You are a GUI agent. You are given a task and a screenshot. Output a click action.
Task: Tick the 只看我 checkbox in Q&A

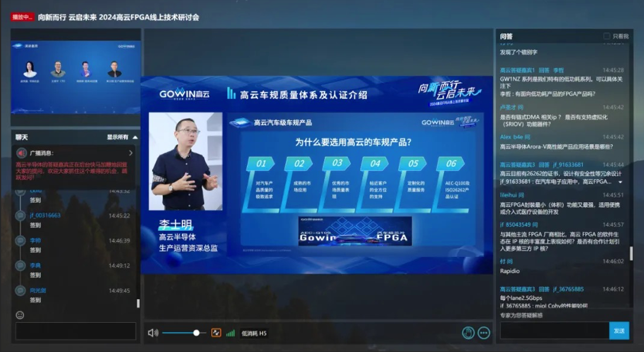pyautogui.click(x=606, y=36)
